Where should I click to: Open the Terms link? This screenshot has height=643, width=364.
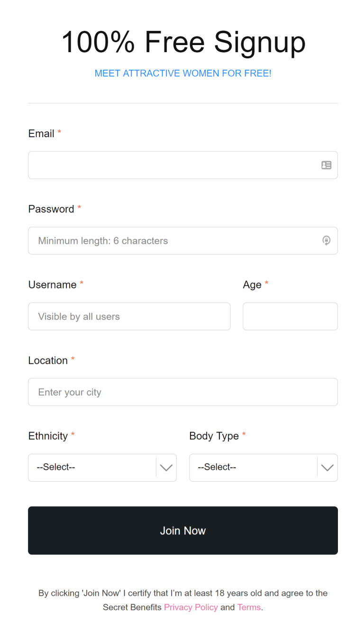[x=249, y=607]
